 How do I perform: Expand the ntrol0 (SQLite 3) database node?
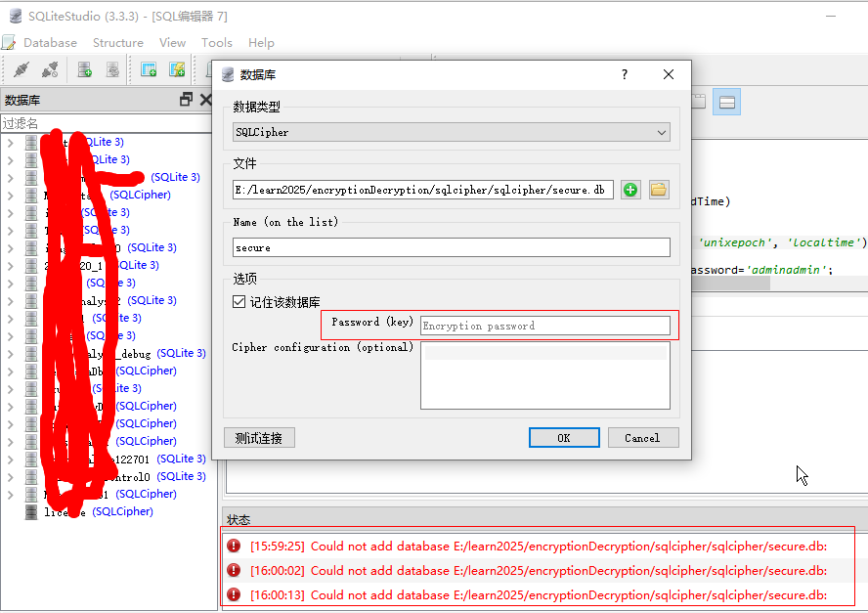[x=11, y=477]
